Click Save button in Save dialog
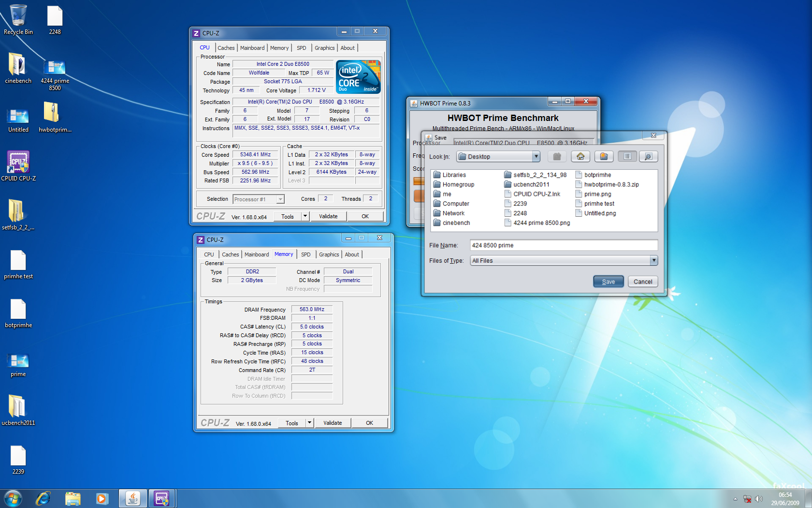The width and height of the screenshot is (812, 508). tap(609, 282)
